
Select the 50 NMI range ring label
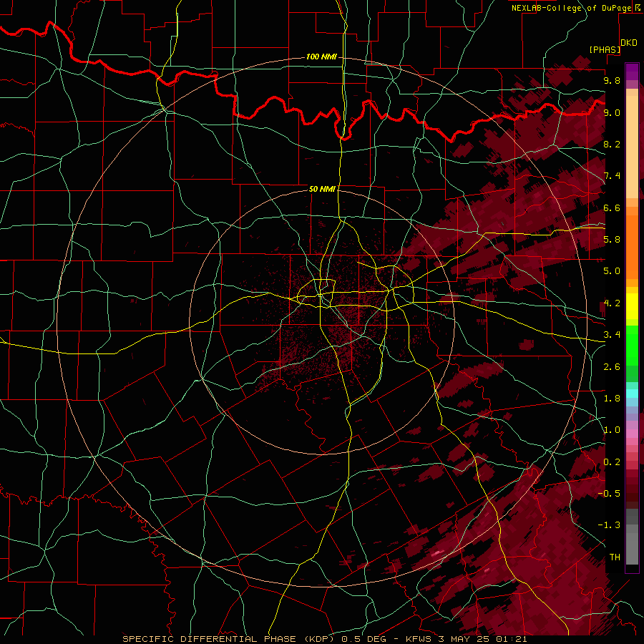[x=322, y=189]
